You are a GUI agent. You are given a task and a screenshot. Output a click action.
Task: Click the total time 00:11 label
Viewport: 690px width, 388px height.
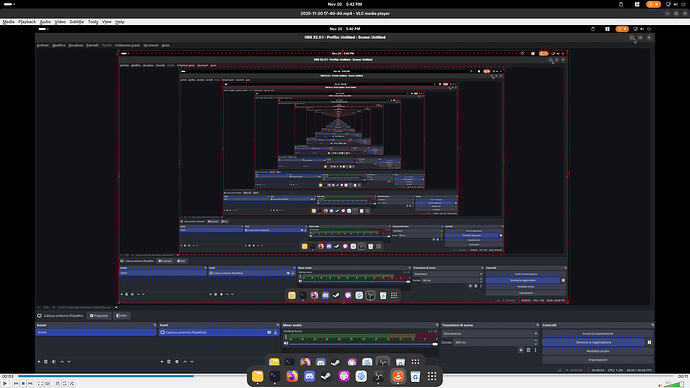pos(683,377)
